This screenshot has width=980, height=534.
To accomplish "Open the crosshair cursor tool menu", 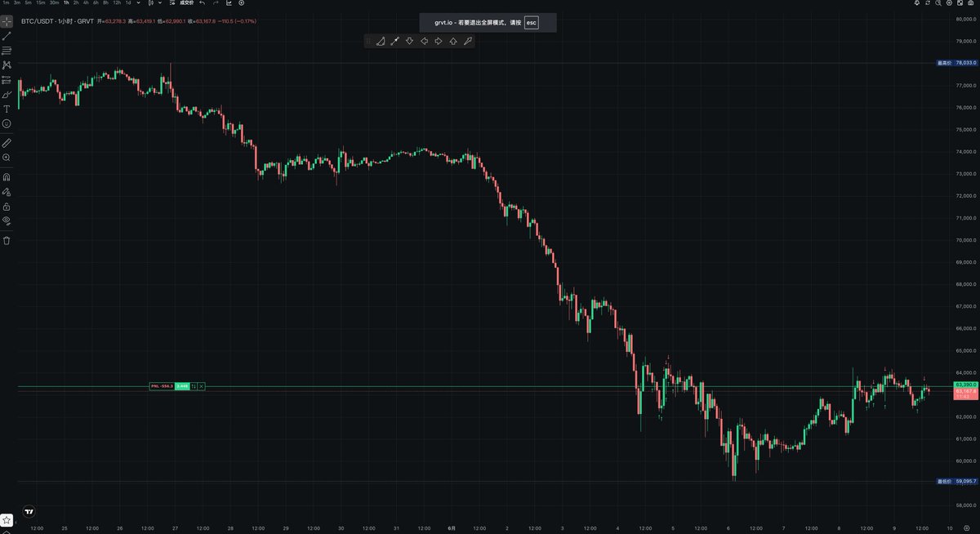I will pos(7,21).
